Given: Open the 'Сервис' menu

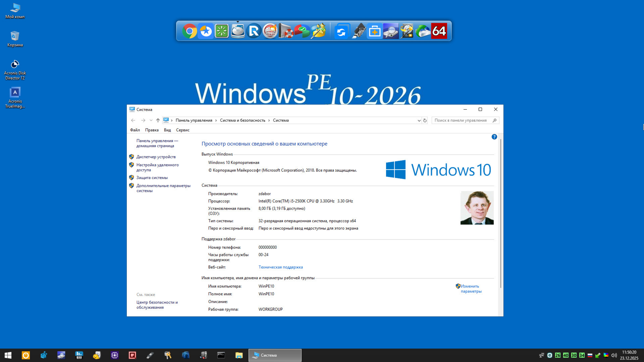Looking at the screenshot, I should [x=183, y=130].
